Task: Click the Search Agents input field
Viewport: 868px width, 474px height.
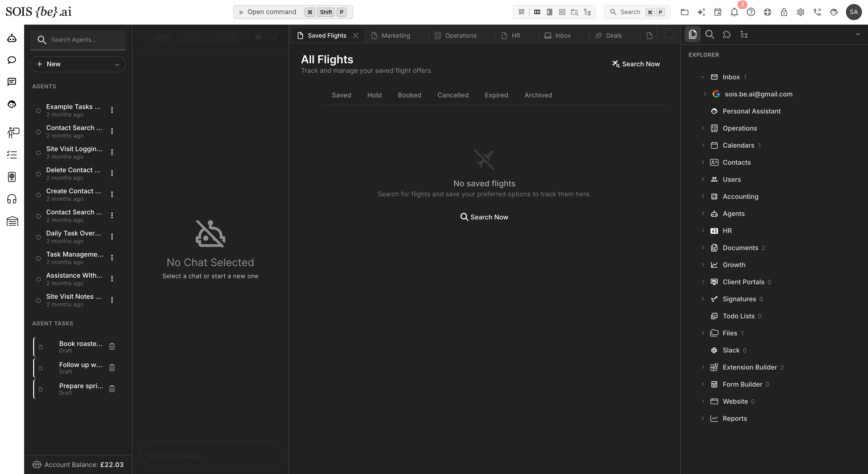Action: [78, 40]
